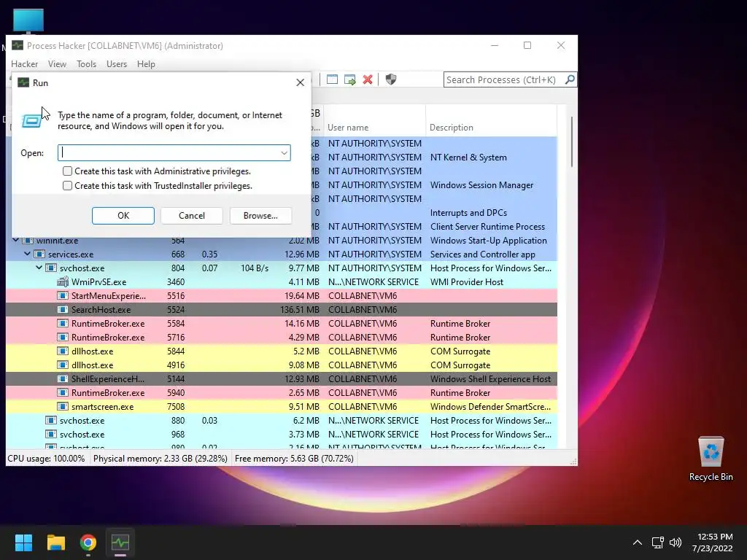Viewport: 747px width, 560px height.
Task: Click OK in the Run dialog
Action: pos(123,216)
